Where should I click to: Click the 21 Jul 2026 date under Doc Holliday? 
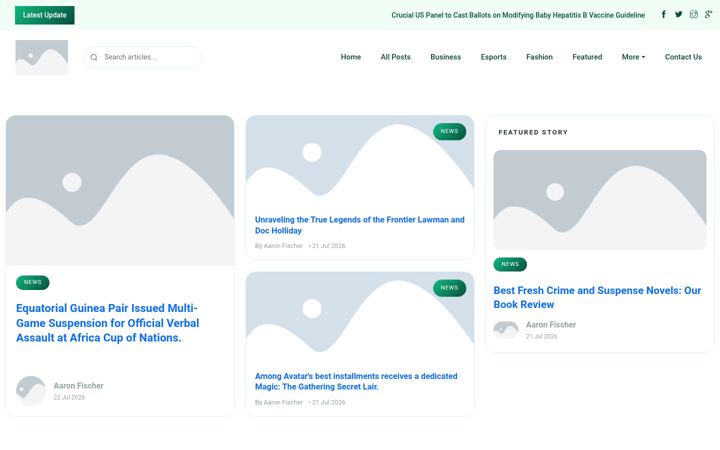pyautogui.click(x=328, y=246)
